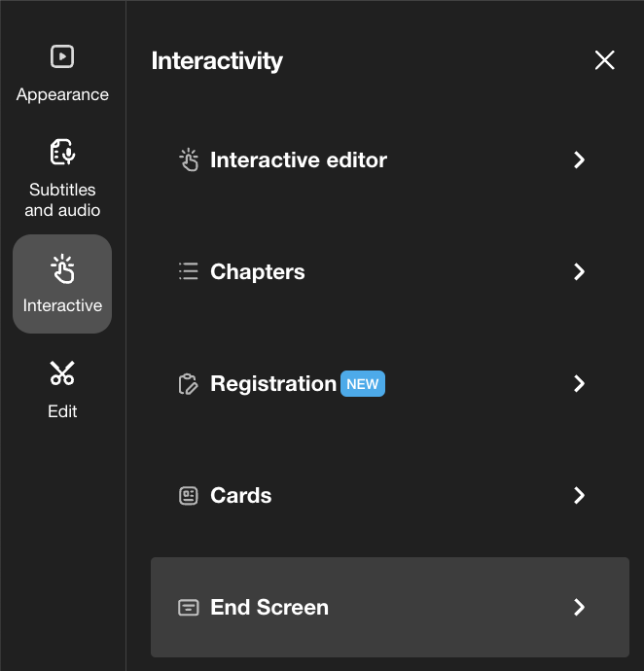Image resolution: width=644 pixels, height=671 pixels.
Task: Click the NEW badge beside Registration
Action: pyautogui.click(x=363, y=384)
